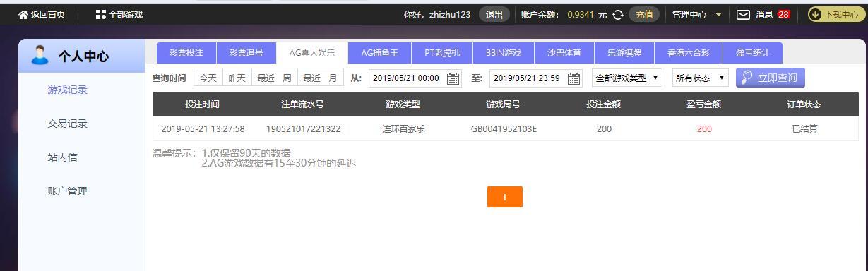Expand the 所有状态 dropdown
868x271 pixels.
(700, 78)
